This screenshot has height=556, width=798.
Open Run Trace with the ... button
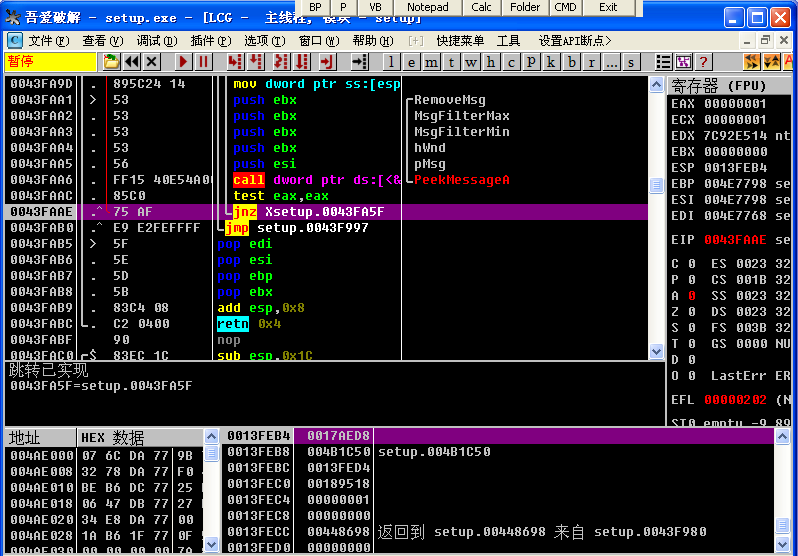[x=611, y=62]
